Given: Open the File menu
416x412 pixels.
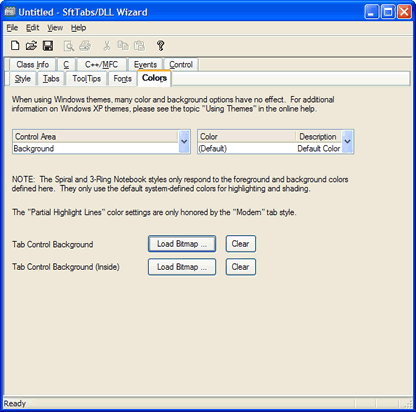Looking at the screenshot, I should point(12,28).
